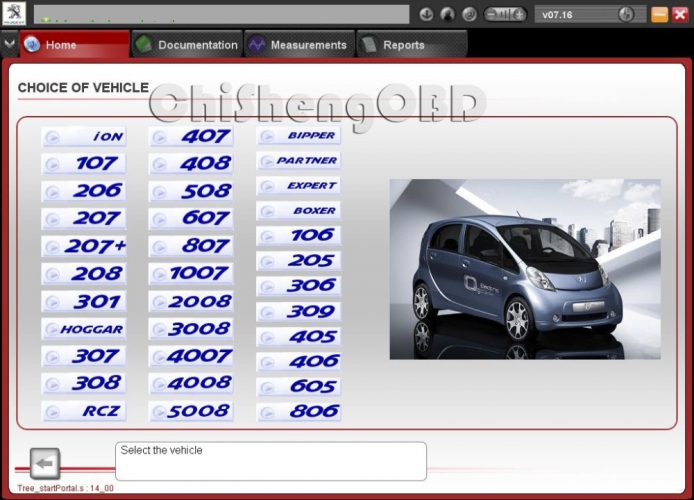The height and width of the screenshot is (500, 694).
Task: Expand the chevron left of the Home tab
Action: click(x=9, y=45)
